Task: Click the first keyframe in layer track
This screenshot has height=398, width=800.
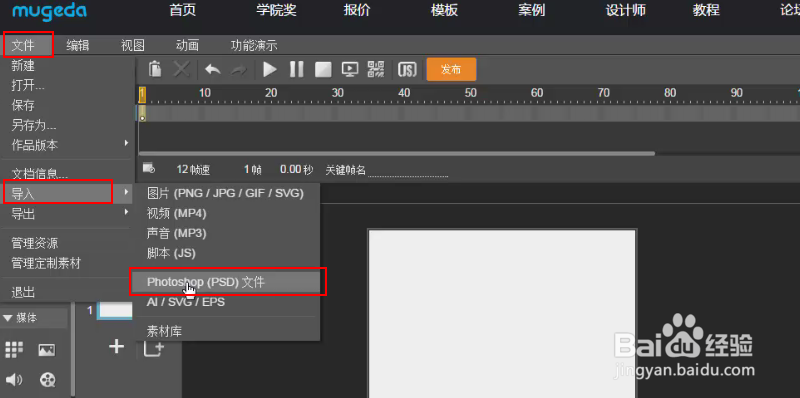Action: (142, 113)
